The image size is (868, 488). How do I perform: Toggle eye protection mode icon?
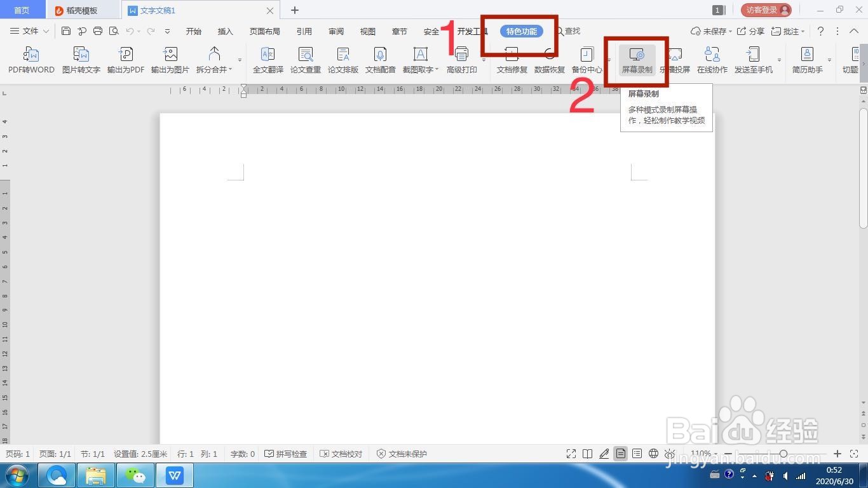[670, 454]
